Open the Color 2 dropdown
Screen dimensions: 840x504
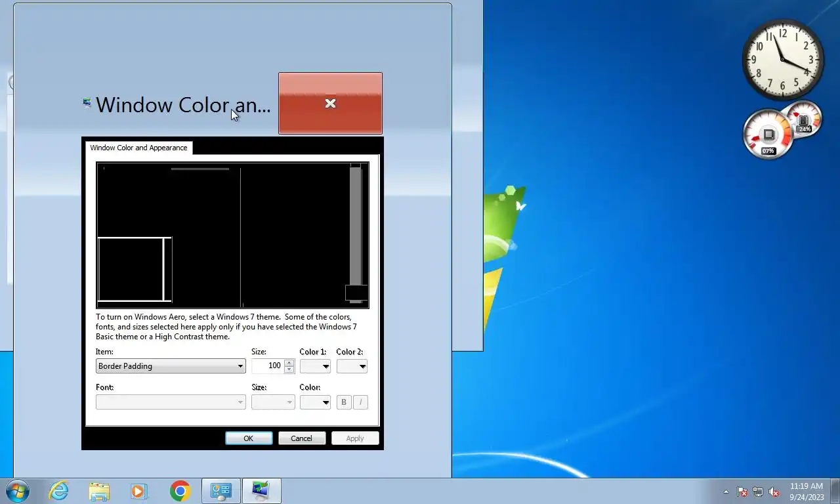[x=352, y=366]
